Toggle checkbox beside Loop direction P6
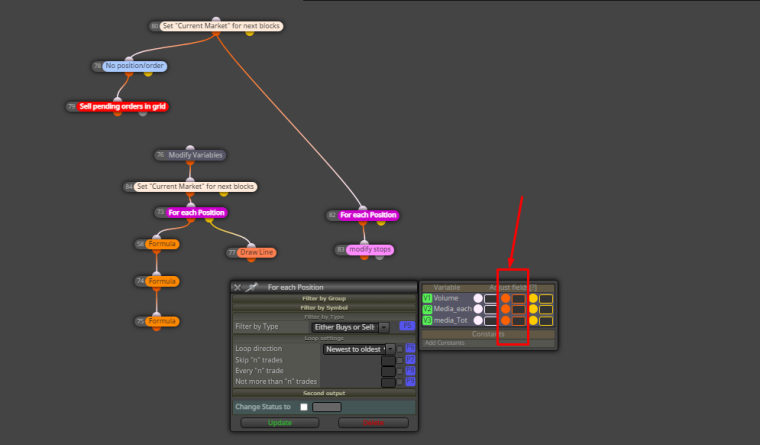This screenshot has width=760, height=445. (400, 349)
